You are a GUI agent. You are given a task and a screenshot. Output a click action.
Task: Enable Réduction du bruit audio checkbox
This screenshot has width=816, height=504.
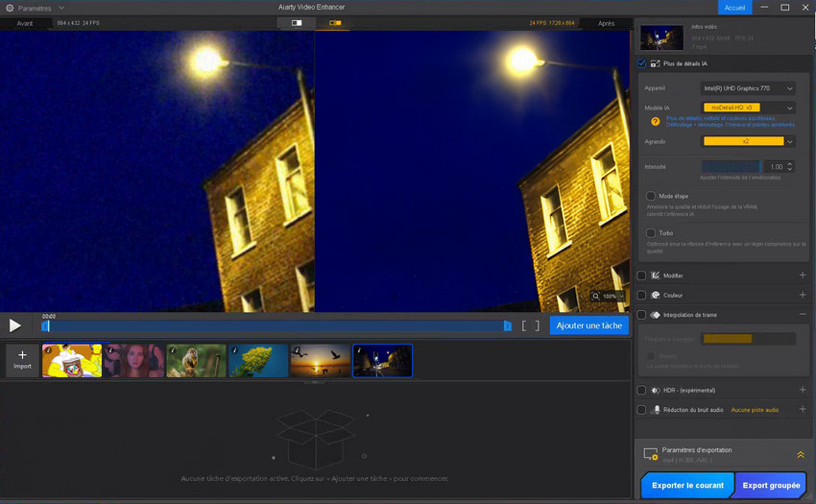click(x=641, y=410)
